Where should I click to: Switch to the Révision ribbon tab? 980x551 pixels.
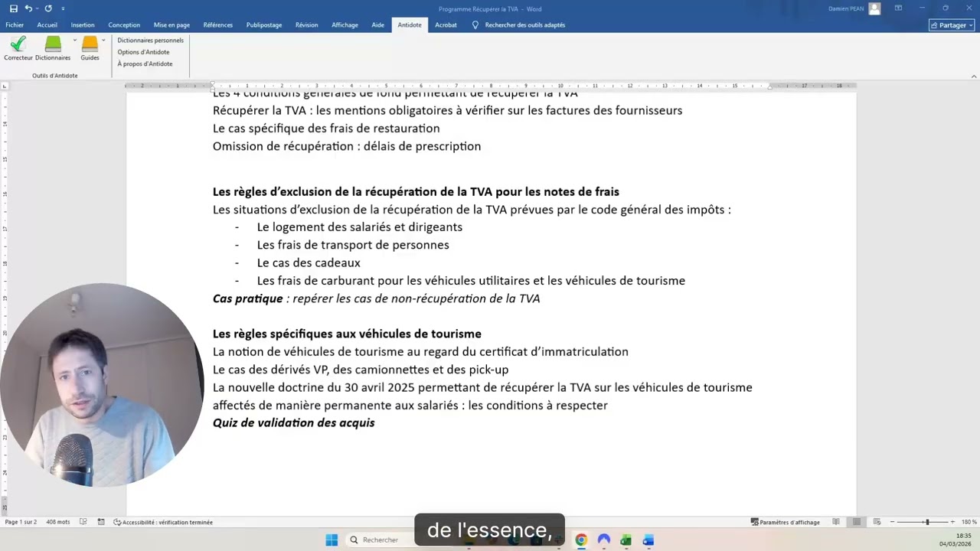click(306, 24)
